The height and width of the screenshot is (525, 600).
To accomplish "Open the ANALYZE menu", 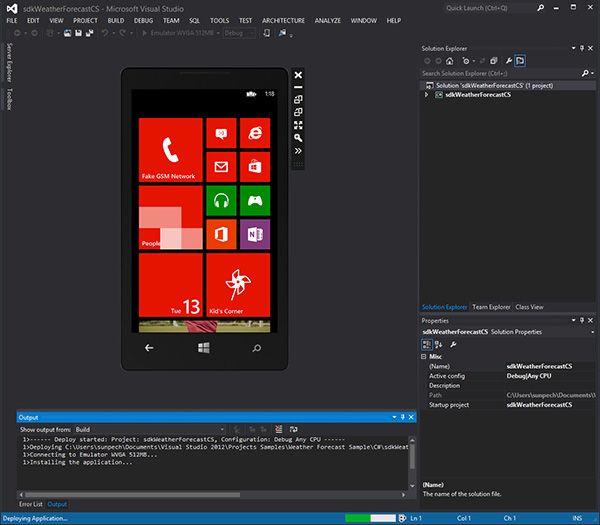I will point(328,21).
